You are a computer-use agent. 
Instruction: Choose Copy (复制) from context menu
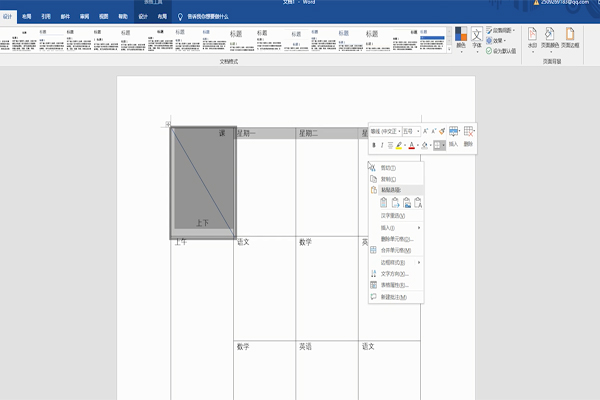point(396,179)
